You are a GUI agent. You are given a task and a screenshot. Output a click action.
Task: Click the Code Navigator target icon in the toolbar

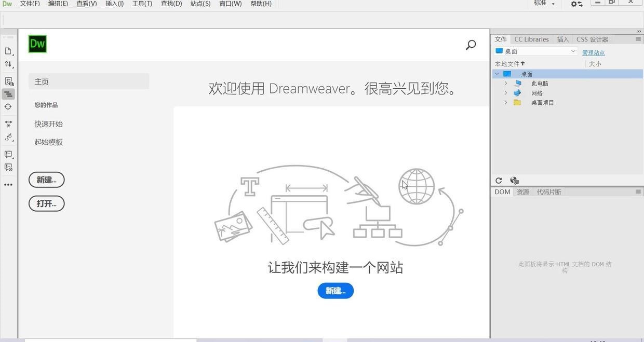coord(8,106)
